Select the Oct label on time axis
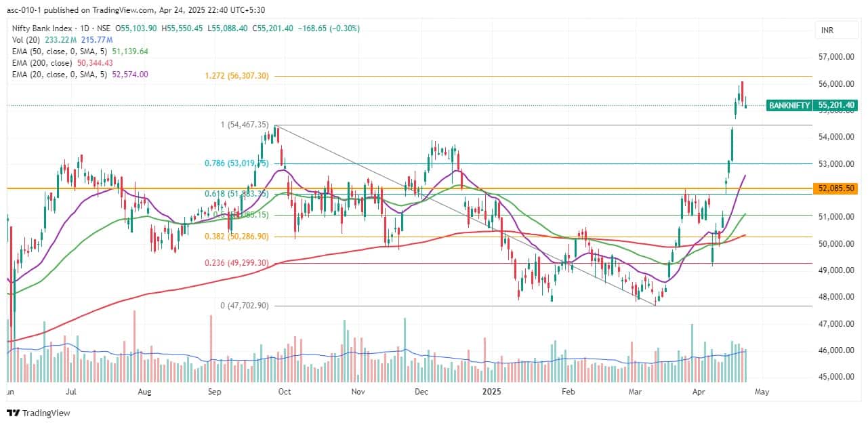The width and height of the screenshot is (868, 425). (x=285, y=392)
